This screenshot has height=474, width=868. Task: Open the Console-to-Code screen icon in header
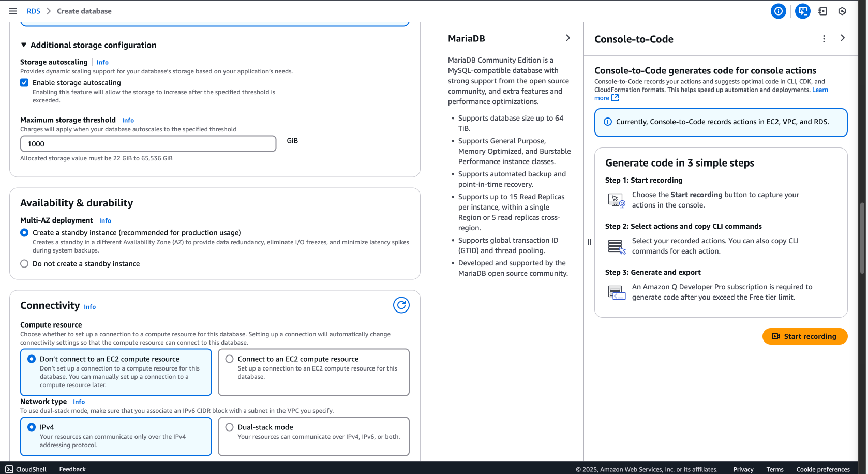(802, 11)
